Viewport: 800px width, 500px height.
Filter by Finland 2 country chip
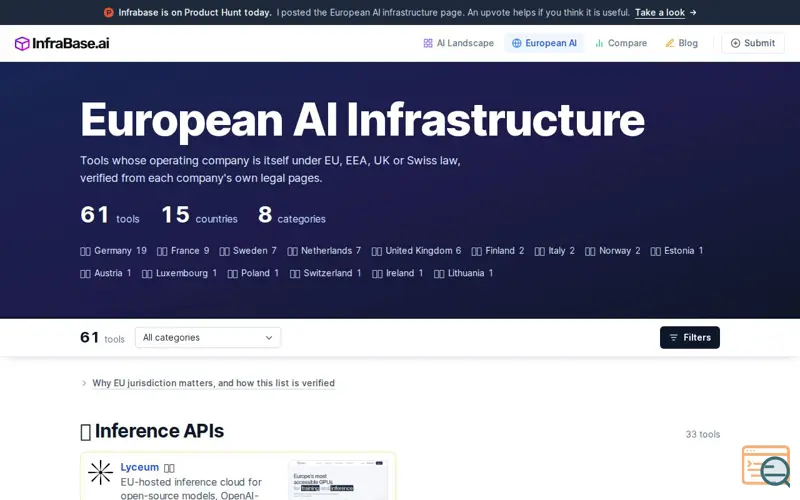[x=498, y=251]
